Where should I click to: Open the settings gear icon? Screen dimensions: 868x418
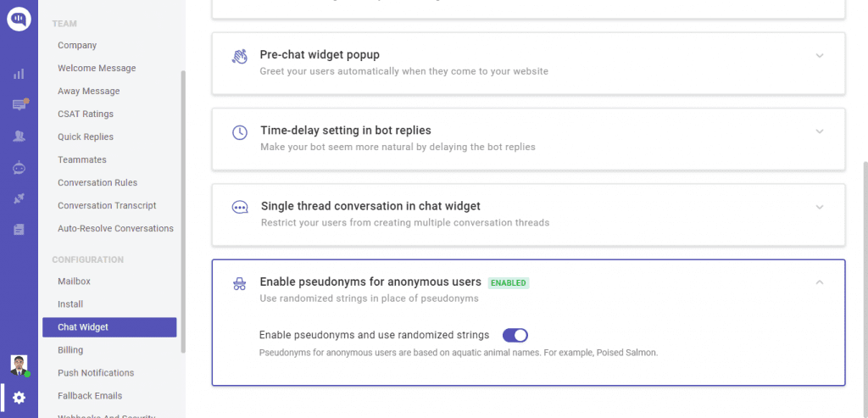pyautogui.click(x=19, y=398)
